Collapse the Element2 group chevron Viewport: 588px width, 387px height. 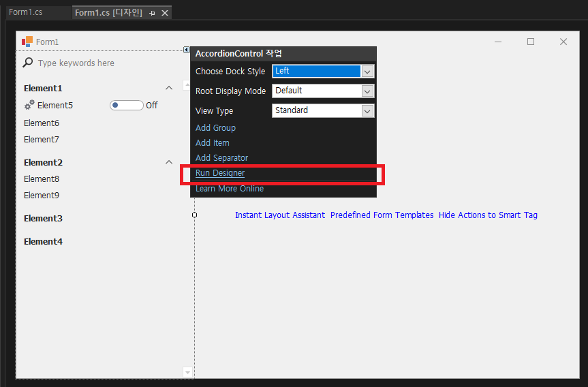[x=169, y=162]
